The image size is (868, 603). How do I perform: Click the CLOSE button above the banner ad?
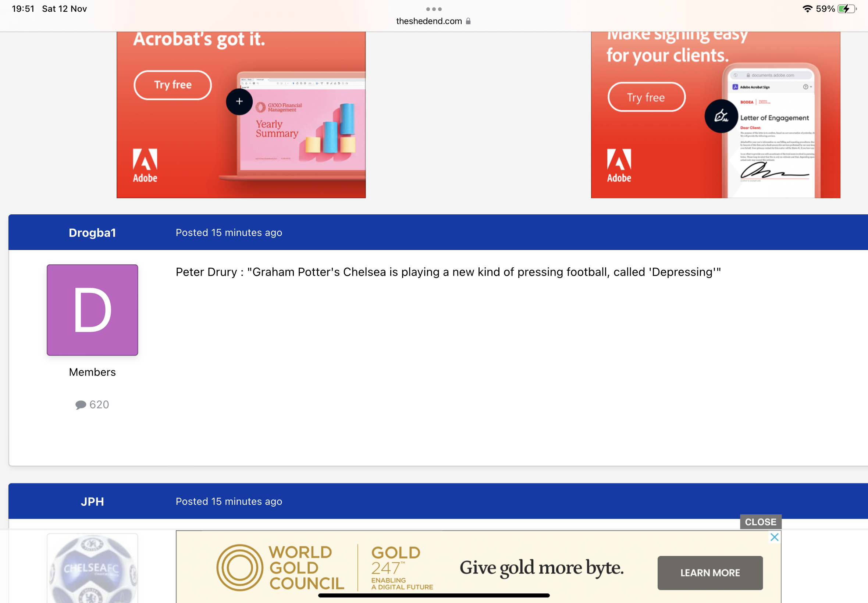tap(761, 522)
